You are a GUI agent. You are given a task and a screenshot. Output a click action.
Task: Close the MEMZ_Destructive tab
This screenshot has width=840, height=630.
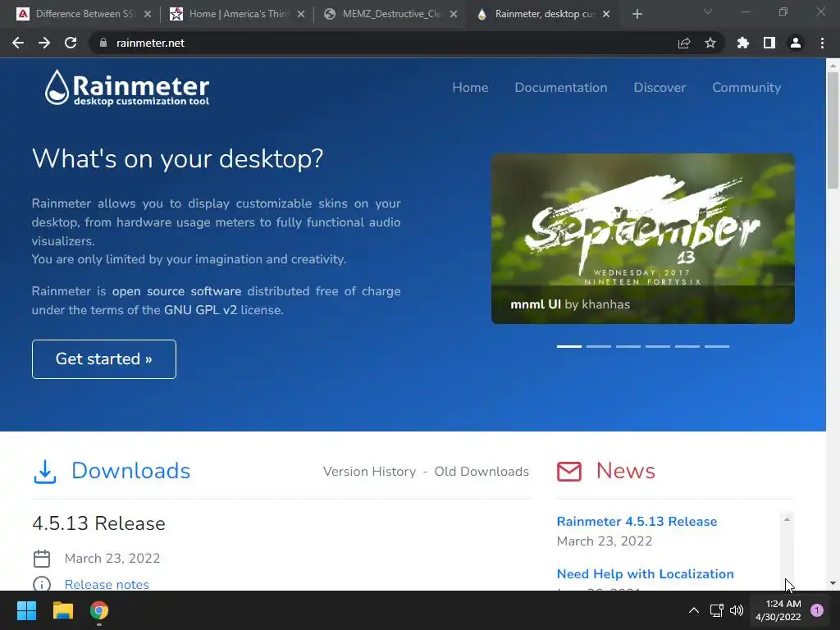[x=454, y=14]
